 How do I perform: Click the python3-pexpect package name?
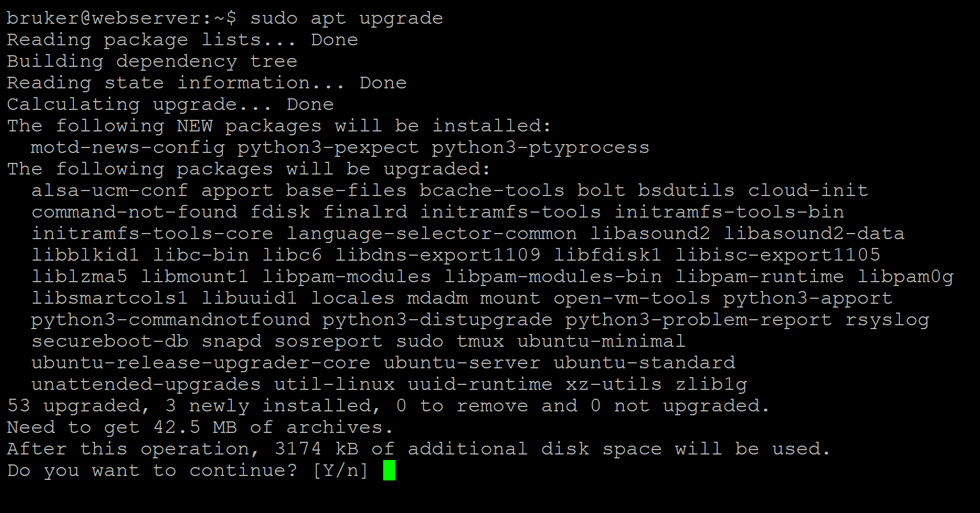coord(328,147)
